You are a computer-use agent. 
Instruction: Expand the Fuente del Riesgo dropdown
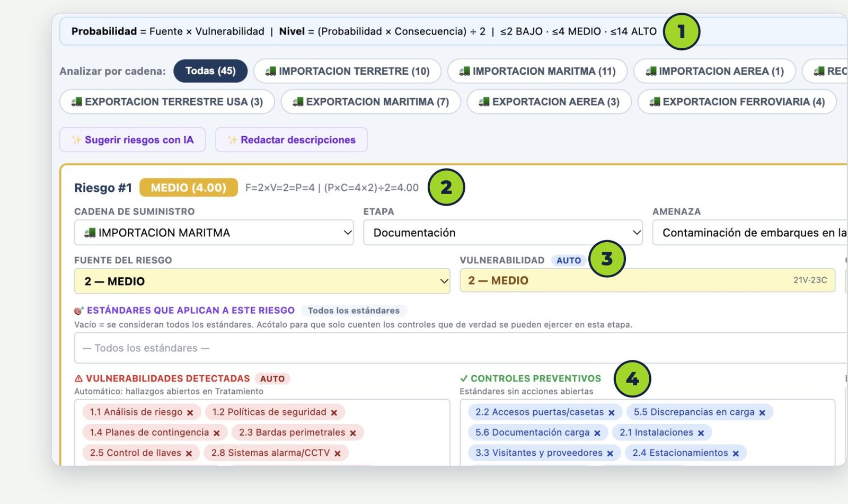262,281
